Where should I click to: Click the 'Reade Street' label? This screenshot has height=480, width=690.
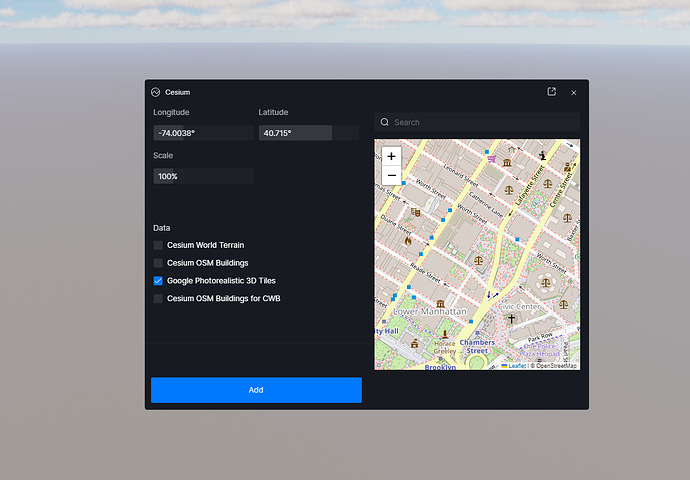(x=425, y=273)
